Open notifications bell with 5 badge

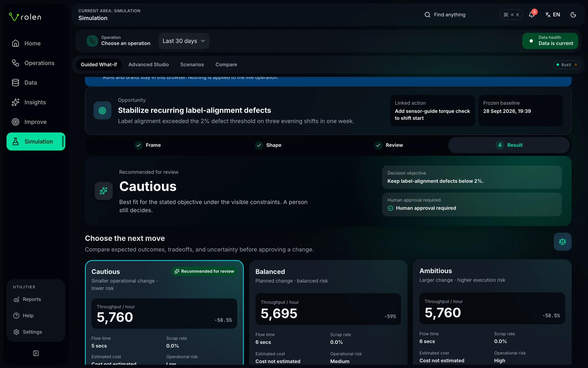point(532,15)
